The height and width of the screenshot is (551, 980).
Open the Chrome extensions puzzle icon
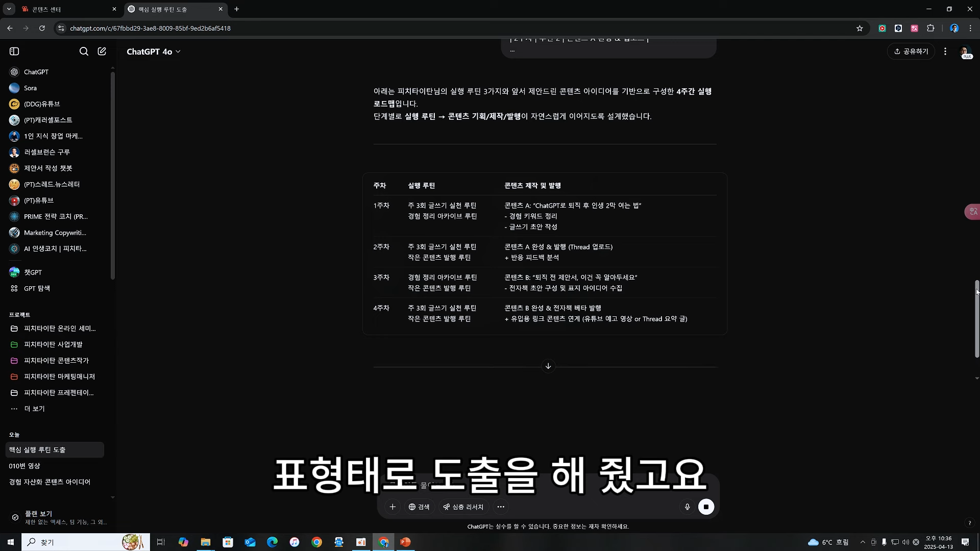[x=931, y=28]
